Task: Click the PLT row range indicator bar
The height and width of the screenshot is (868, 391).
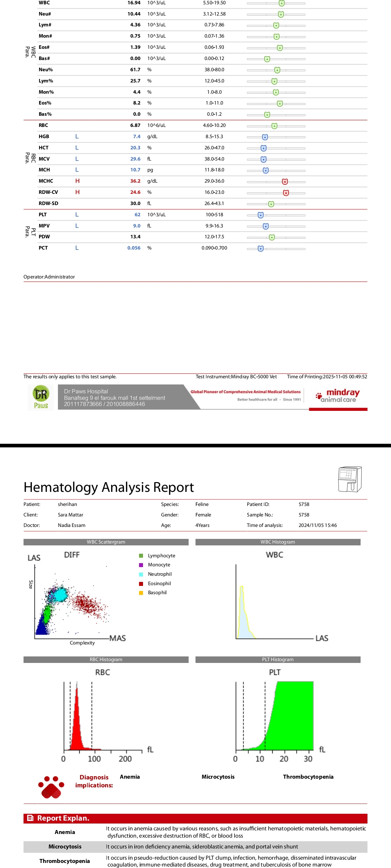Action: [276, 215]
